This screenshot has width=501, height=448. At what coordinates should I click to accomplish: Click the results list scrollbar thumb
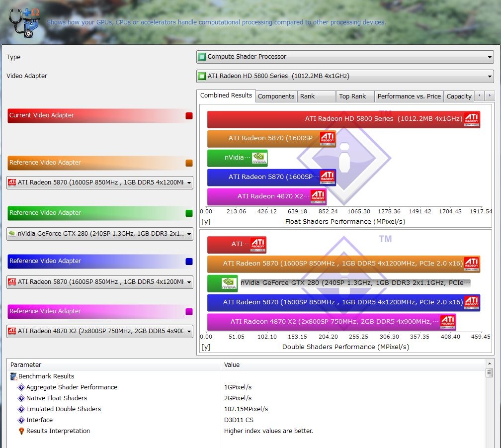point(489,372)
